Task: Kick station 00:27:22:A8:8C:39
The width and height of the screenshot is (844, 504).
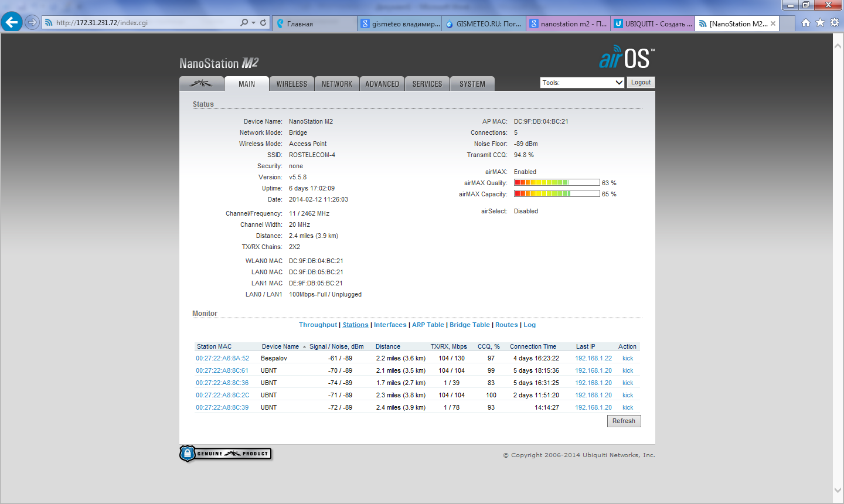Action: [628, 407]
